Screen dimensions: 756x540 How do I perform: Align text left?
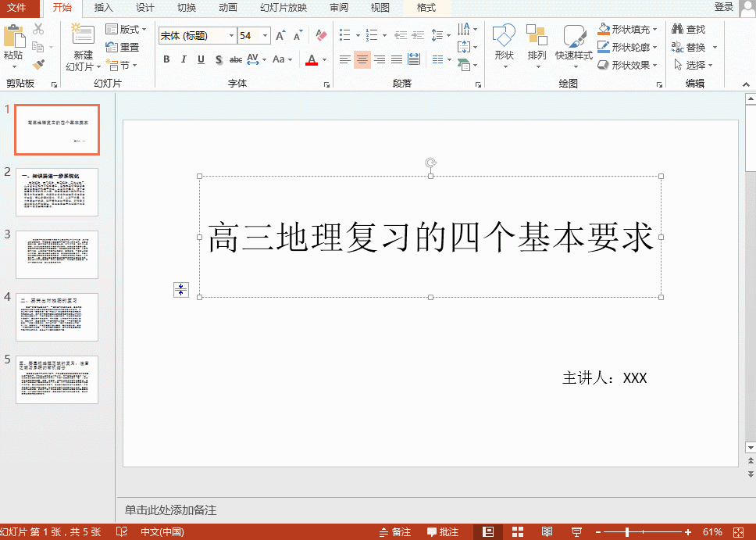[x=344, y=59]
